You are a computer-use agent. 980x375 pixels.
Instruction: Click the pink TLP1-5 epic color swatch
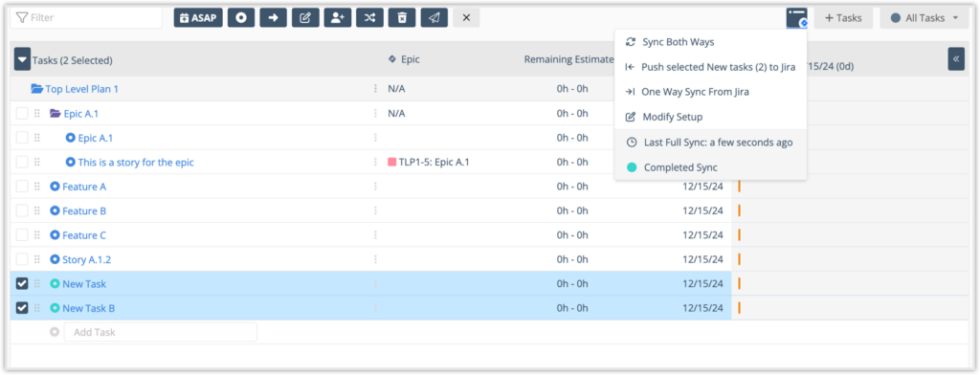point(392,163)
